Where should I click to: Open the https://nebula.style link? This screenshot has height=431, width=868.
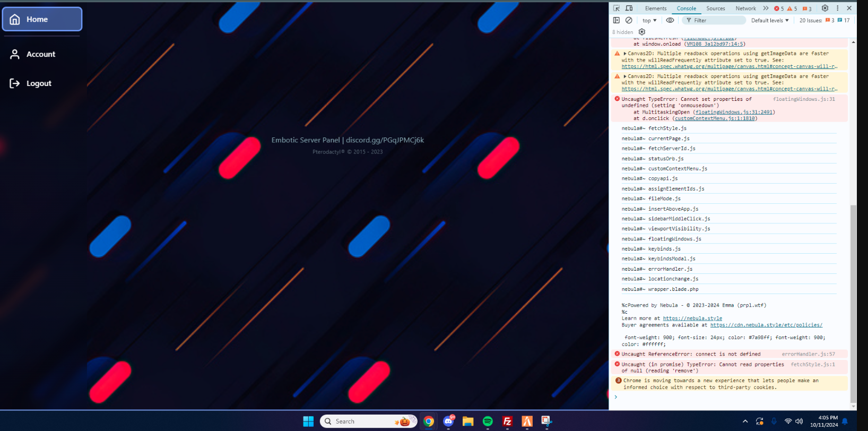692,318
